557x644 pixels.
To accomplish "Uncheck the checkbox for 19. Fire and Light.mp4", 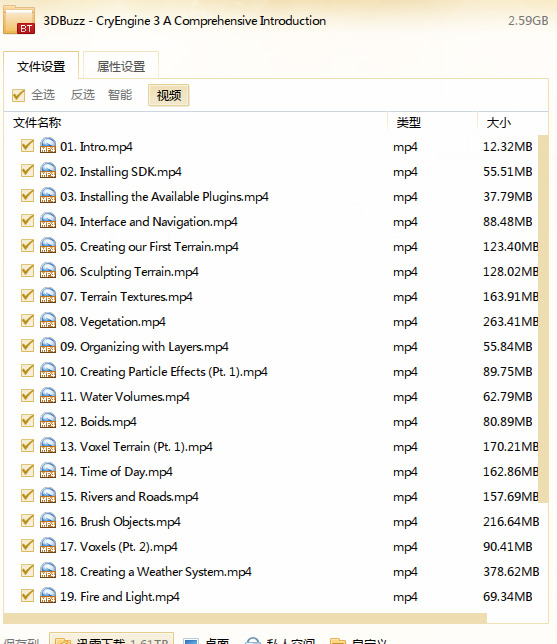I will [x=28, y=596].
